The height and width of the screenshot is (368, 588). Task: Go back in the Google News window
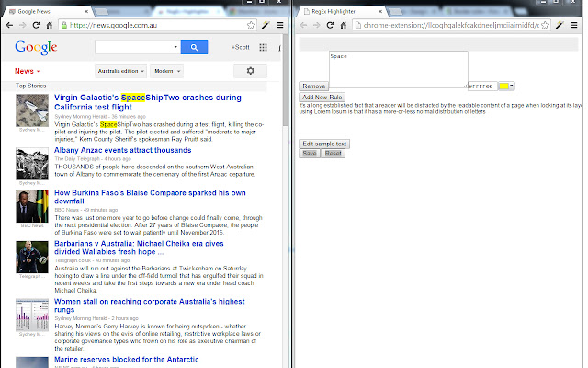10,25
